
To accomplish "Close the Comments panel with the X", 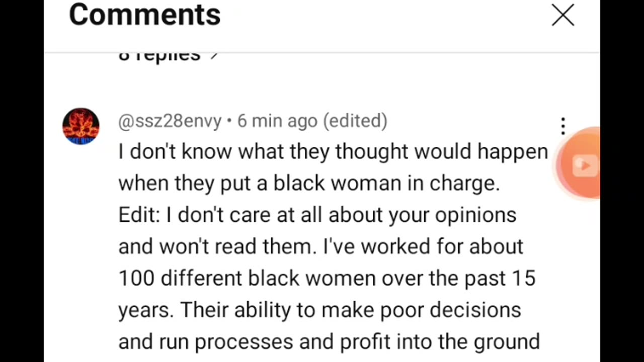I will pos(562,16).
